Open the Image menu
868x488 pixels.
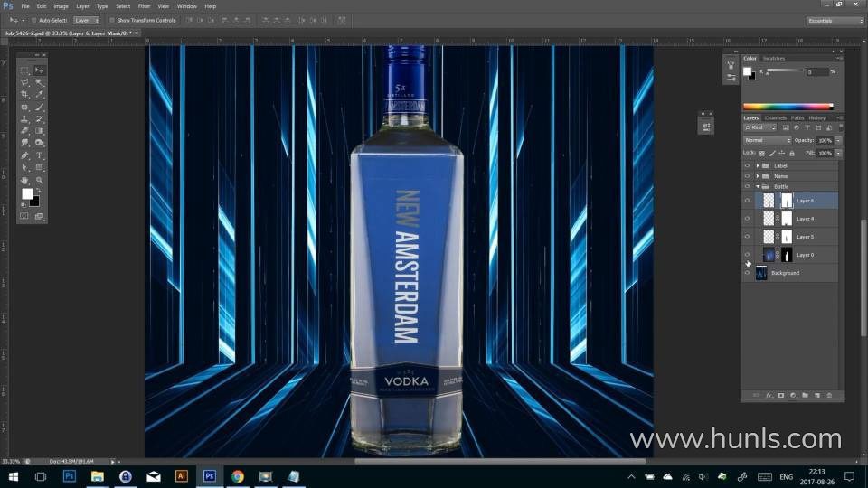61,6
